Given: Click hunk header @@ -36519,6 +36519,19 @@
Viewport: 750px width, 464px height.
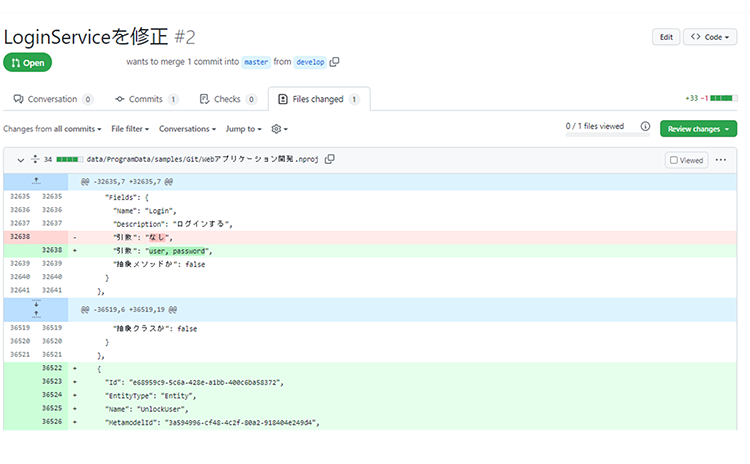Looking at the screenshot, I should tap(129, 310).
